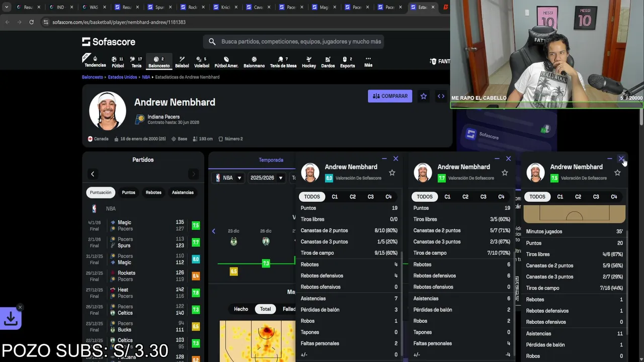Open the Dardos category
Screen dimensions: 644x362
pyautogui.click(x=328, y=62)
